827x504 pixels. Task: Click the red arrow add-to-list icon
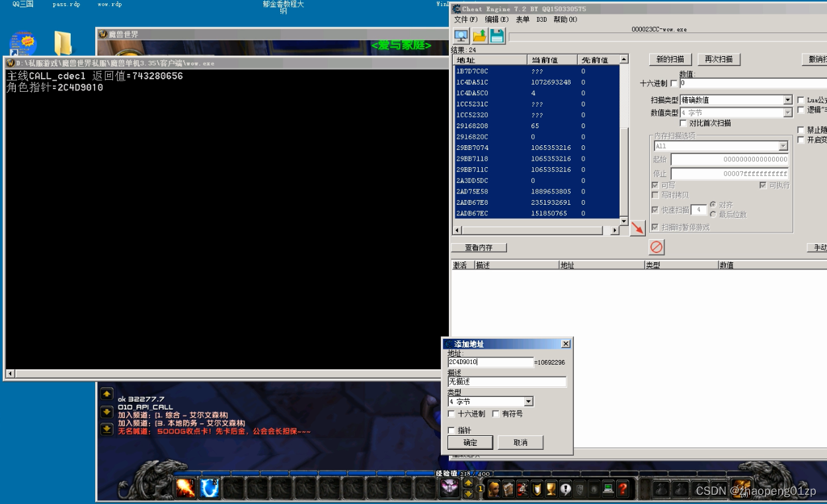637,229
